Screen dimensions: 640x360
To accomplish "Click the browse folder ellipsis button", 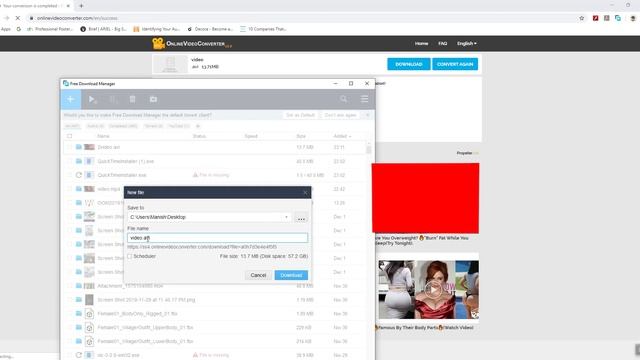I will point(301,218).
